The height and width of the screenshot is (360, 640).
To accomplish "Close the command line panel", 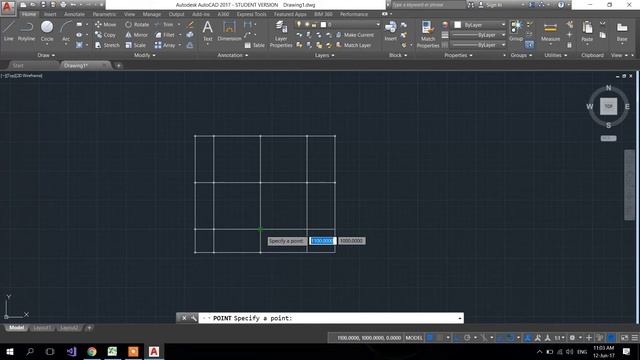I will click(x=184, y=318).
